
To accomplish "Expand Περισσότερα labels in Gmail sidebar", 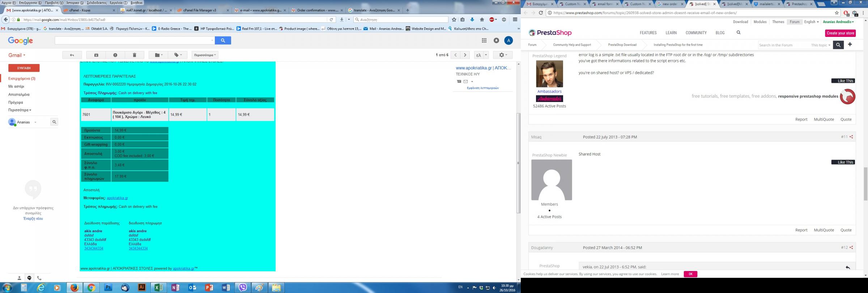I will [x=20, y=110].
